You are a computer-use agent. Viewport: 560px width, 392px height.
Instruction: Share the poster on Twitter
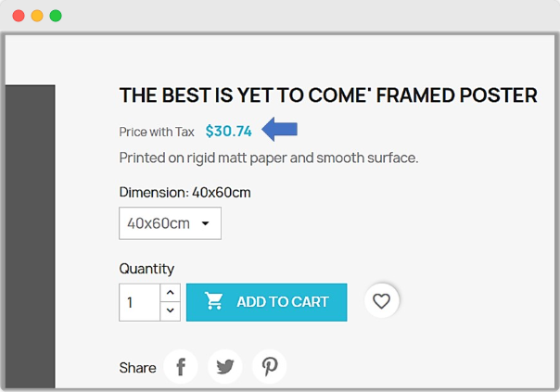pos(224,367)
